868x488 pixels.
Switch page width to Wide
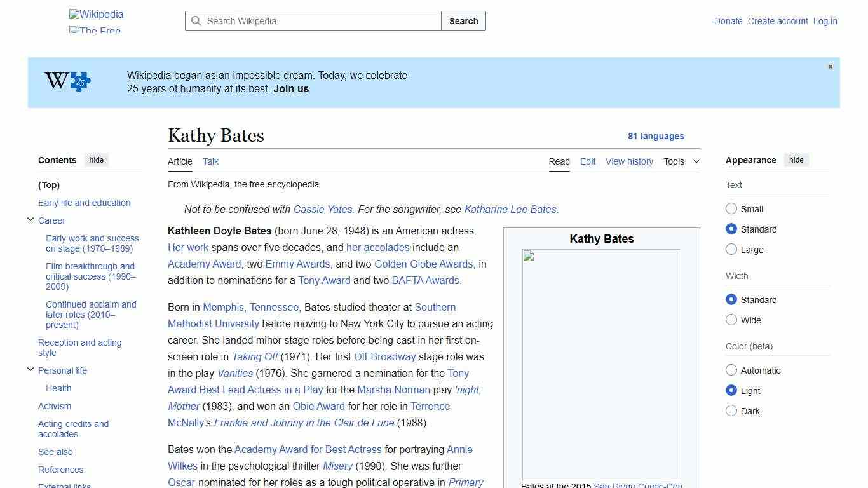point(731,320)
